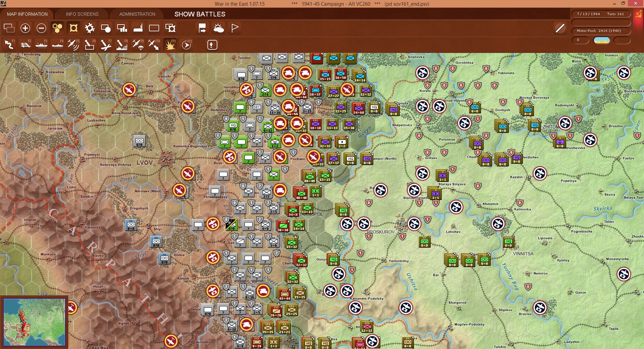Click the minimap overview thumbnail
The height and width of the screenshot is (349, 644).
coord(34,322)
